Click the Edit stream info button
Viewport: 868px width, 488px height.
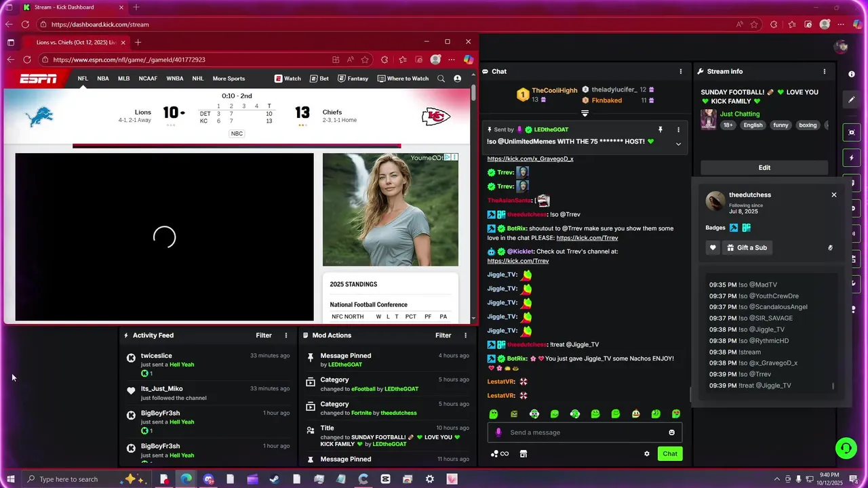point(764,167)
